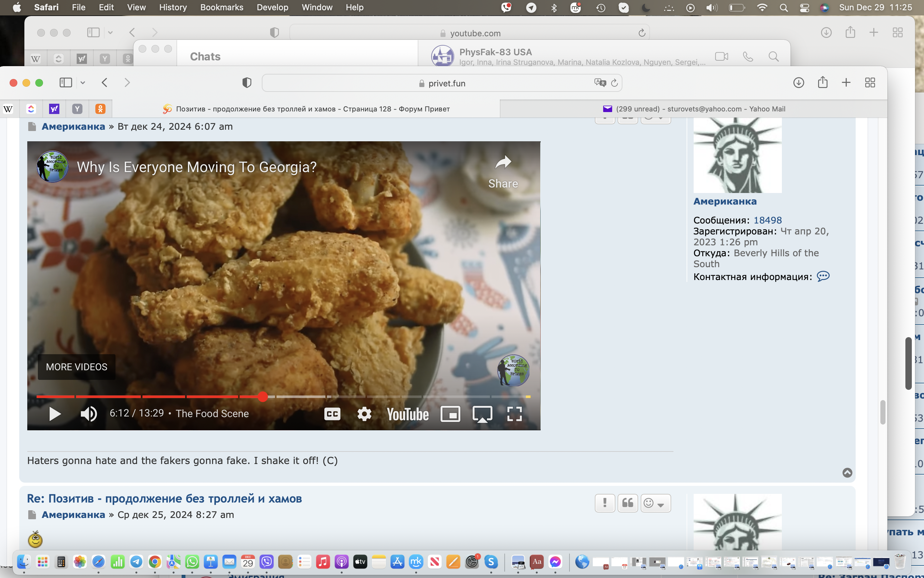The height and width of the screenshot is (578, 924).
Task: Toggle the sidebar in the back youtube.com Safari window
Action: tap(93, 32)
